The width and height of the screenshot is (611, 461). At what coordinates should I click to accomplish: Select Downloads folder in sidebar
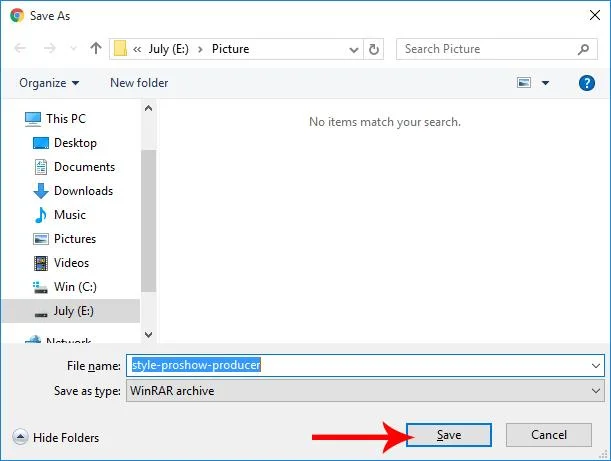[x=83, y=191]
